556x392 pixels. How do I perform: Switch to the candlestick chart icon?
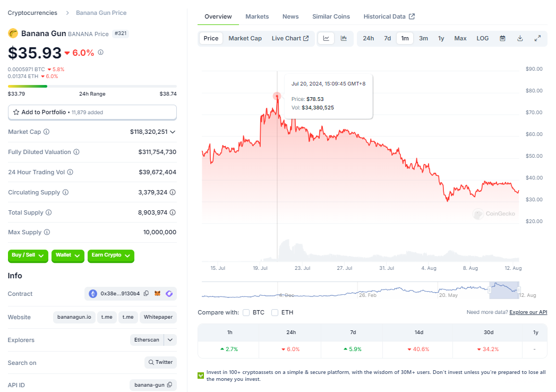click(344, 38)
